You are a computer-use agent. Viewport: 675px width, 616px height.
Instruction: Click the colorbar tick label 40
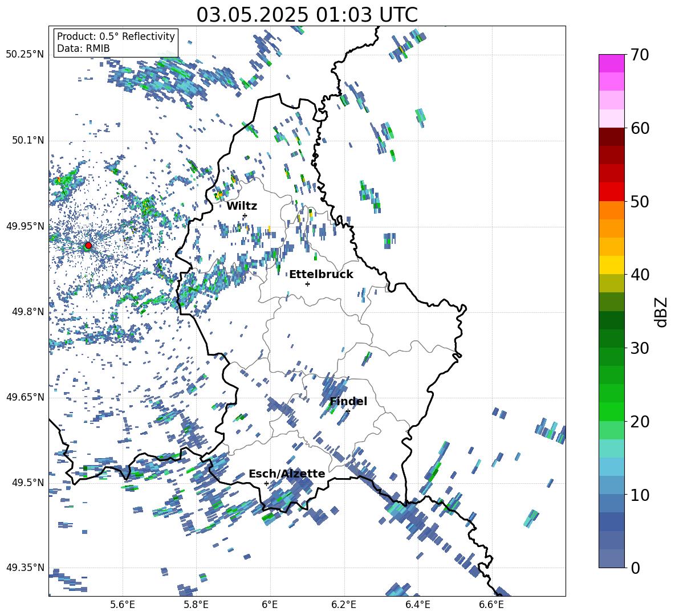[x=640, y=275]
